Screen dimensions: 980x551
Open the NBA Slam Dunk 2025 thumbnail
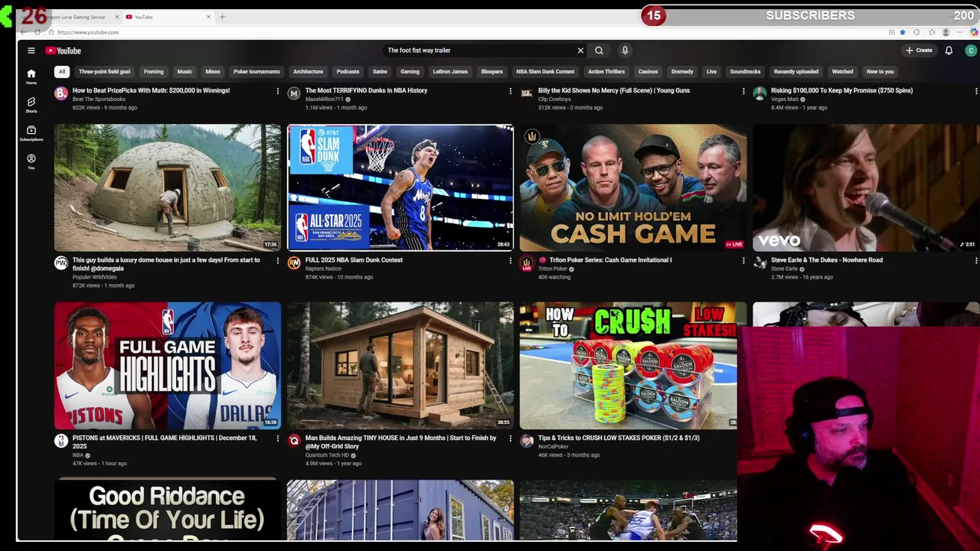tap(400, 187)
